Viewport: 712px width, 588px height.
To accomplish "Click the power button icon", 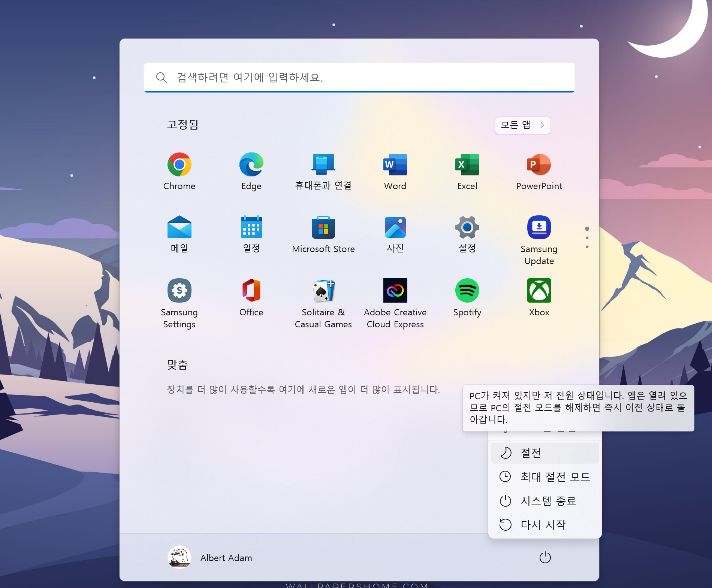I will click(545, 557).
